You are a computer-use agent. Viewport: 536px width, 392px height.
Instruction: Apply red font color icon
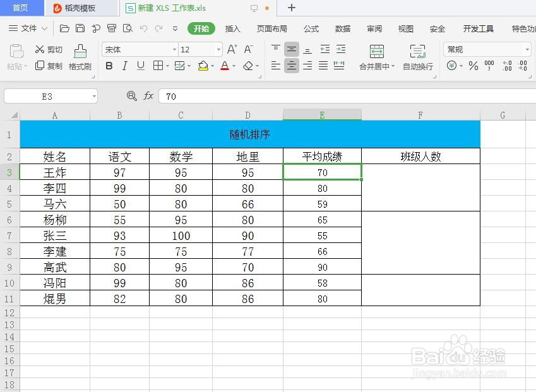coord(225,66)
